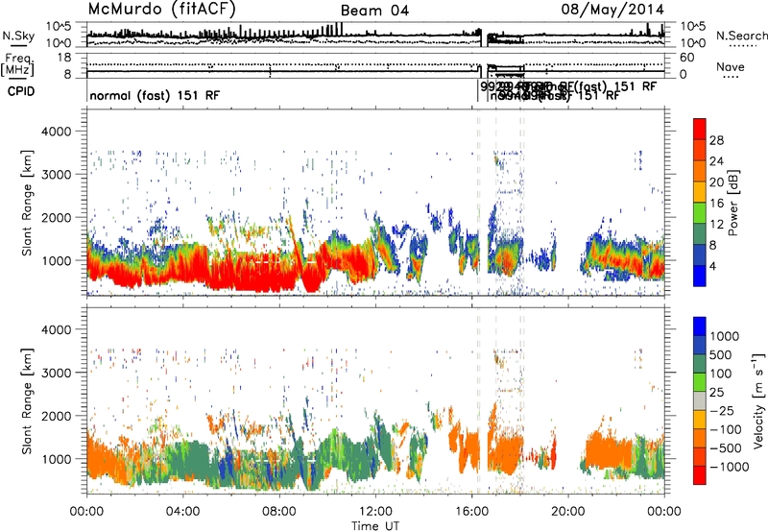Click the power colorbar tick value 4
Viewport: 768px width, 532px height.
712,267
